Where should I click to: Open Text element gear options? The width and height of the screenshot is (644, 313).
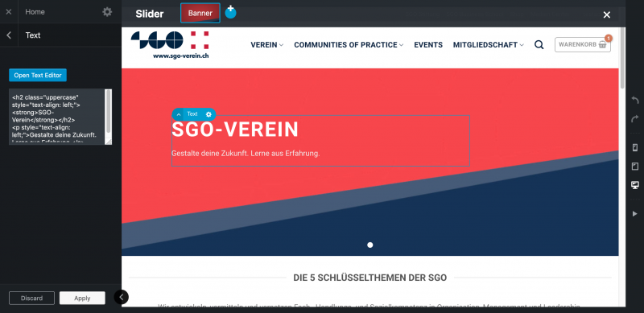(x=208, y=114)
